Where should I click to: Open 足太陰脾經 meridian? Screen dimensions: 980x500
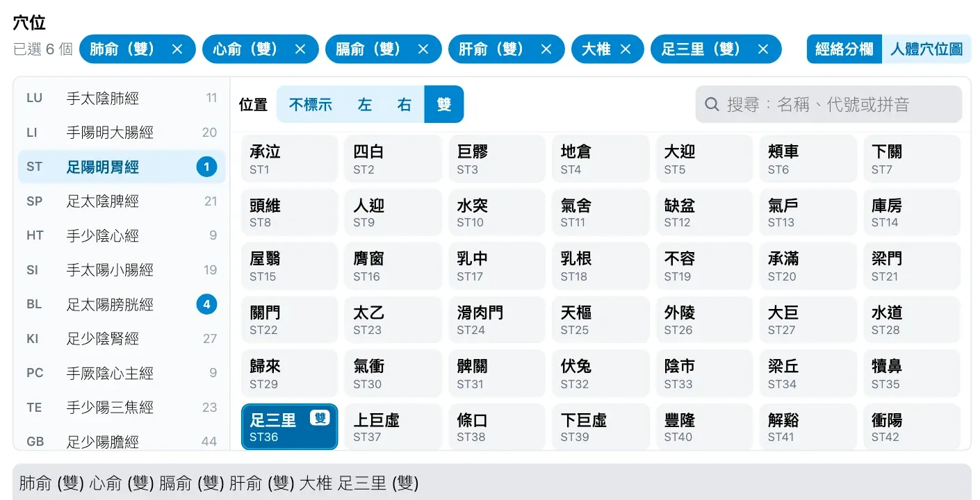click(122, 201)
